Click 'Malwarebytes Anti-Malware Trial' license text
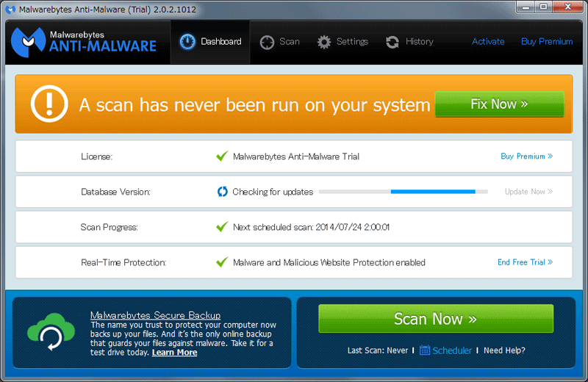 [x=296, y=156]
